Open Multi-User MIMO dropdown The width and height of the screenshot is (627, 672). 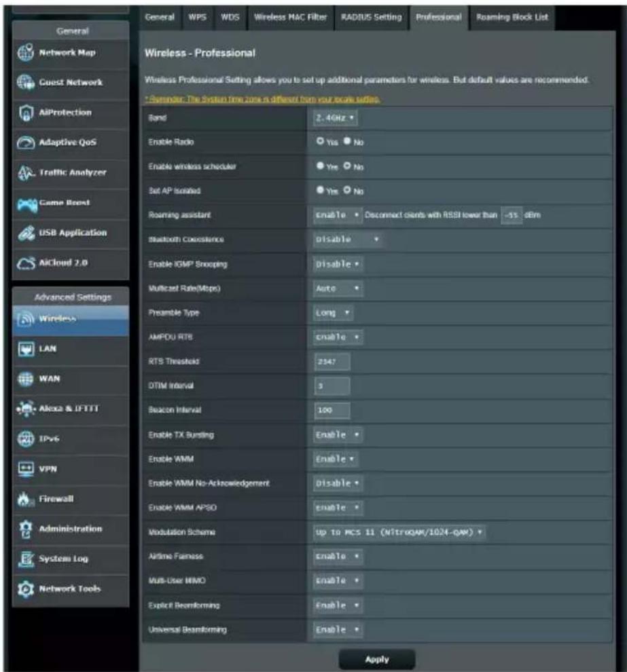338,581
